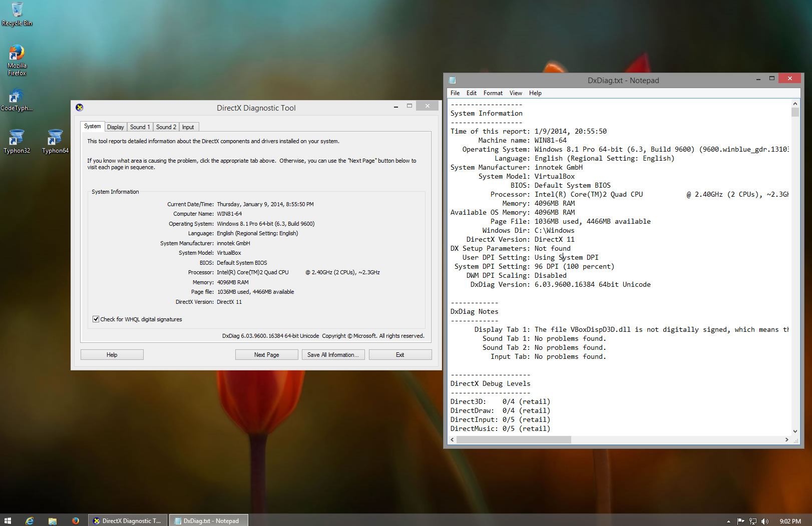Open the Recycle Bin desktop icon
Image resolution: width=812 pixels, height=526 pixels.
[17, 14]
